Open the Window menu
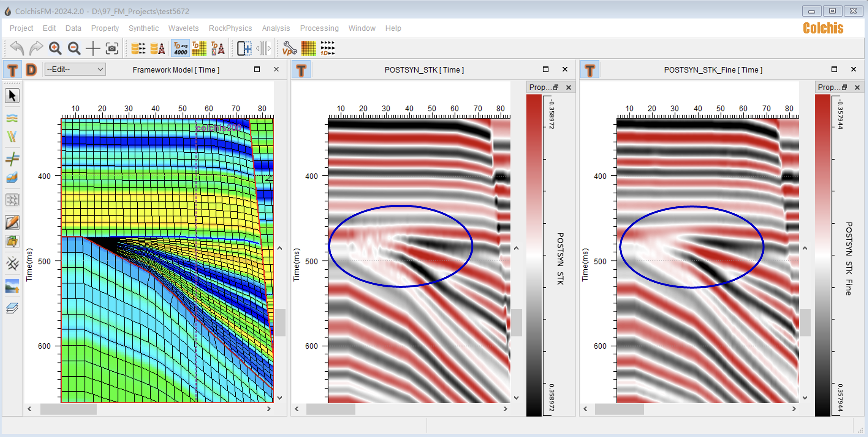868x437 pixels. 362,28
